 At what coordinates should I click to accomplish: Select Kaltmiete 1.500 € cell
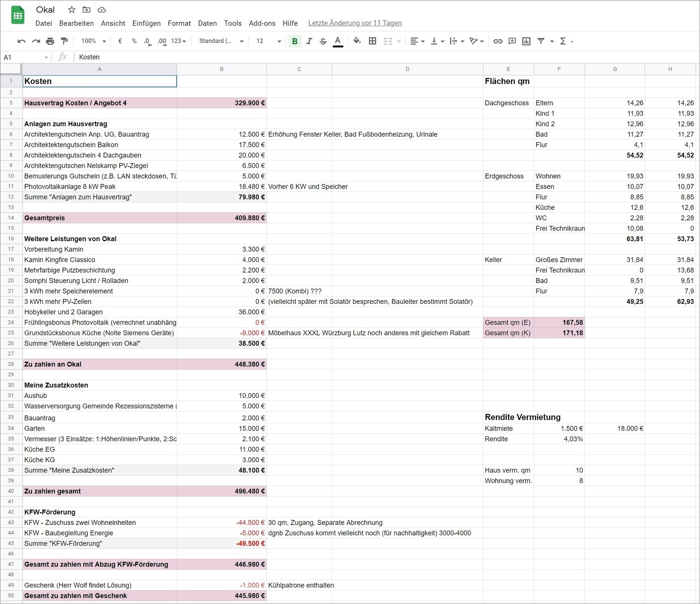click(x=559, y=428)
